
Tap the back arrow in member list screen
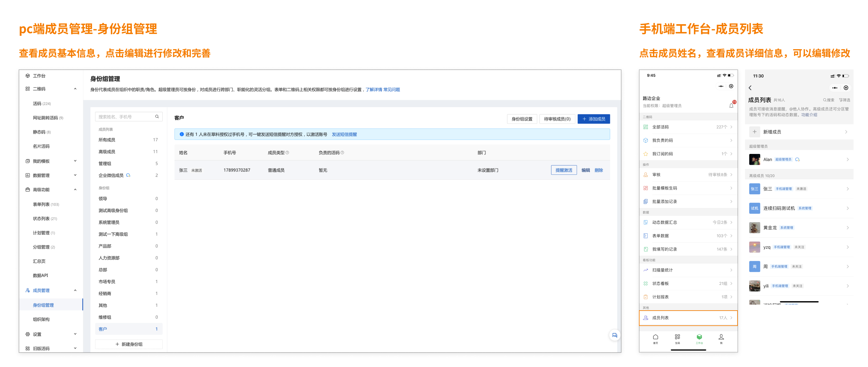750,88
